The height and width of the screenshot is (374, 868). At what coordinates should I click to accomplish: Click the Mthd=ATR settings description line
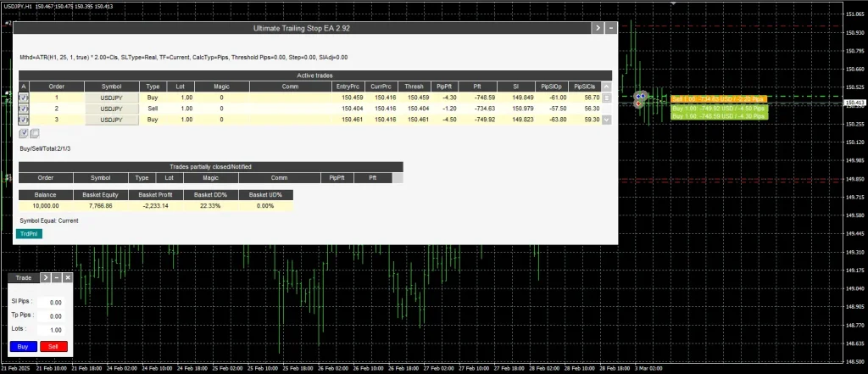pos(183,57)
